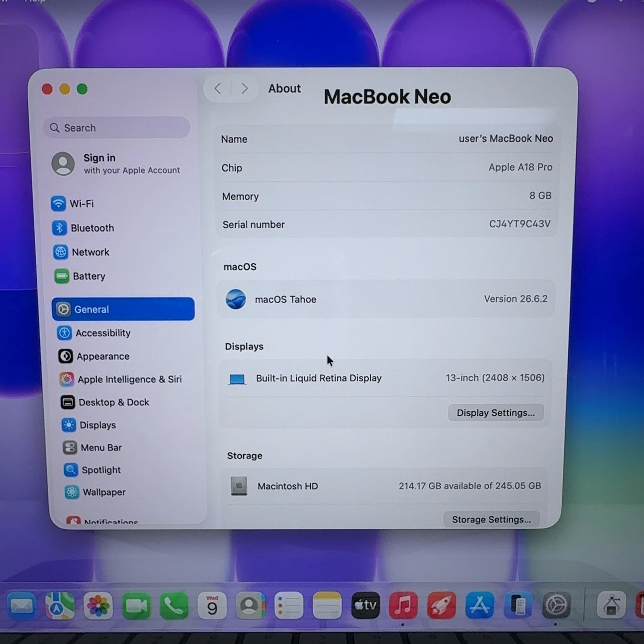Image resolution: width=644 pixels, height=644 pixels.
Task: Open Accessibility settings
Action: click(x=94, y=333)
